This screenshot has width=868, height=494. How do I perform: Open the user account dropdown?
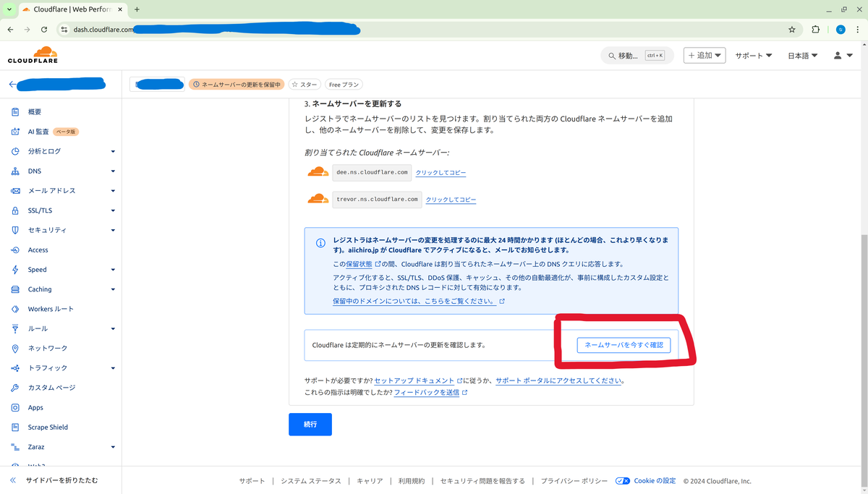click(x=843, y=56)
